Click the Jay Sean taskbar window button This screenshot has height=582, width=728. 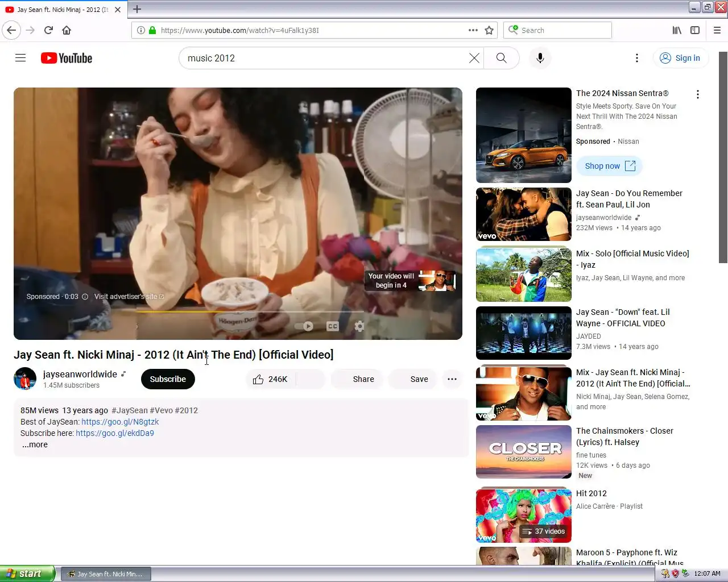pos(106,574)
